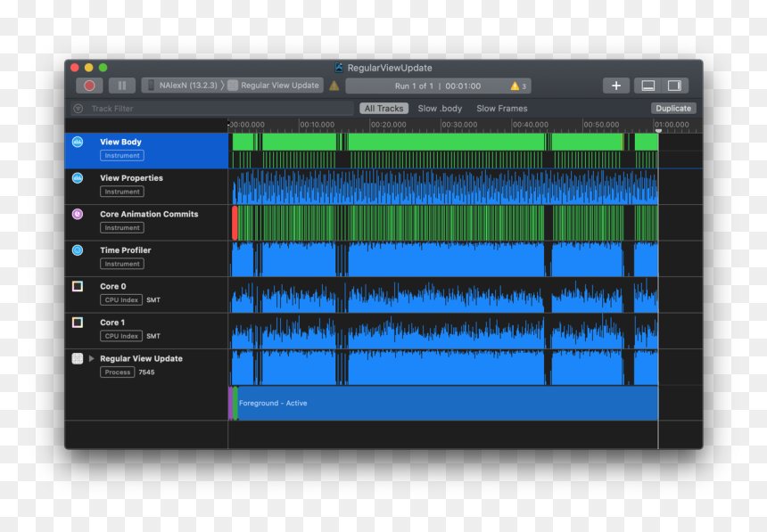Switch to the Slow Frames tab
The height and width of the screenshot is (532, 767).
point(502,109)
